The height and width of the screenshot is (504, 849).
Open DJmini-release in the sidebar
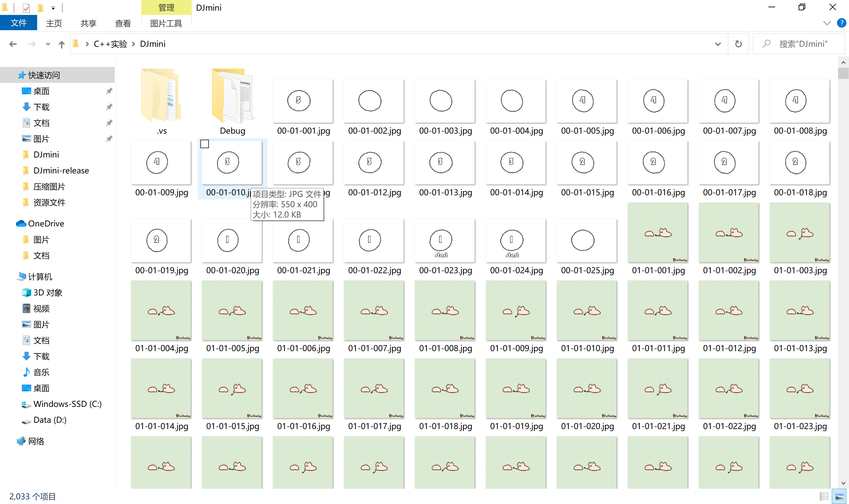61,170
